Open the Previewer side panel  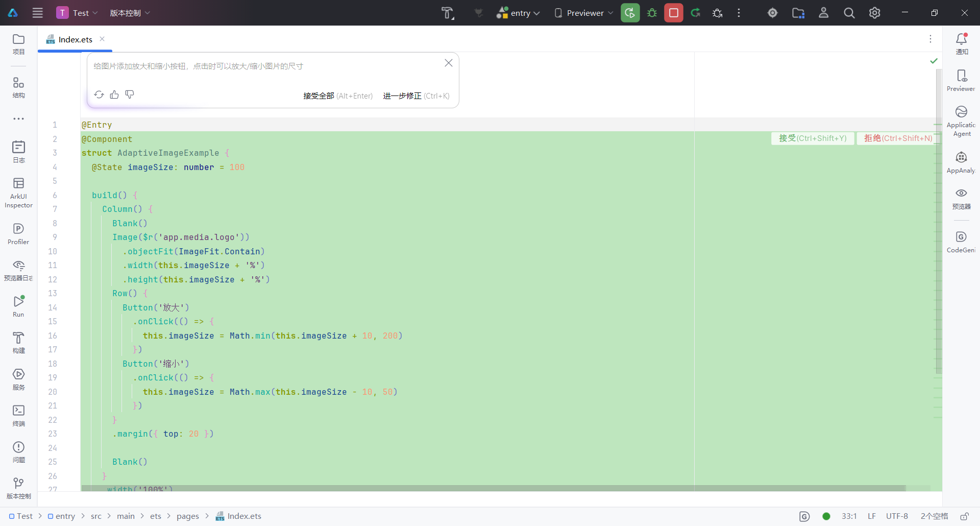(962, 81)
